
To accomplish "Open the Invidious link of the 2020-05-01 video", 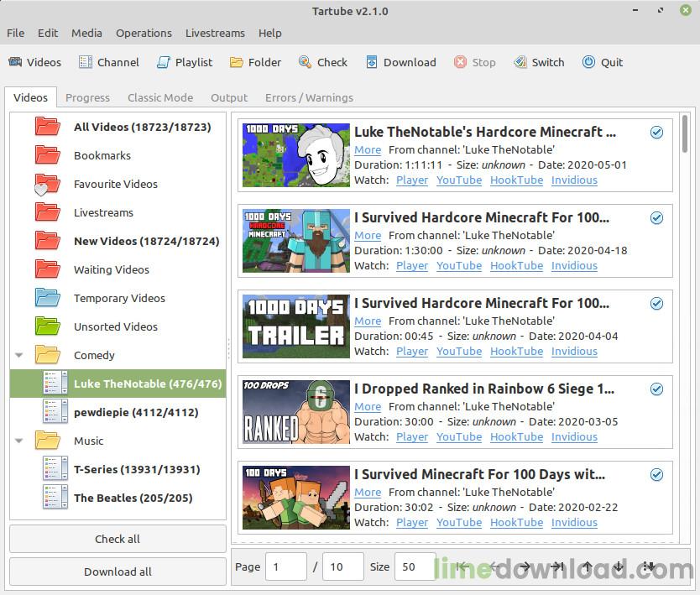I will (574, 180).
